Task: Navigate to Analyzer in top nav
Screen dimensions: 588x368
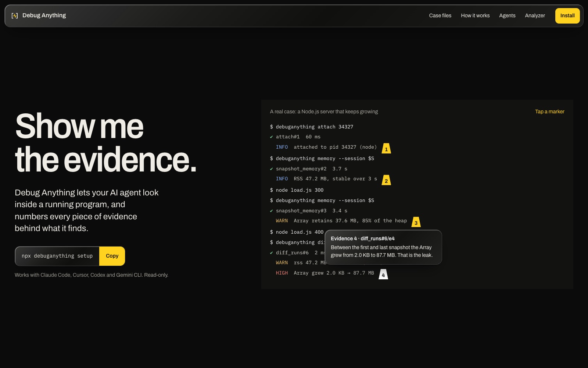Action: tap(535, 15)
